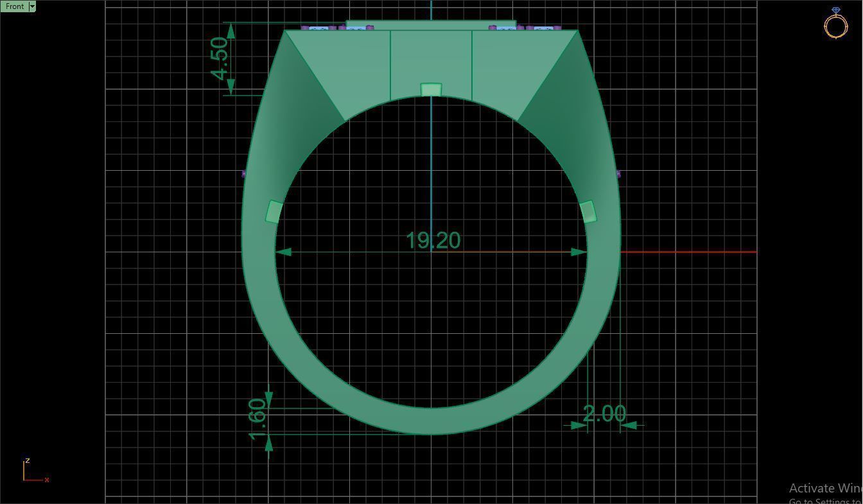Select the 4.50 height dimension text

click(220, 58)
